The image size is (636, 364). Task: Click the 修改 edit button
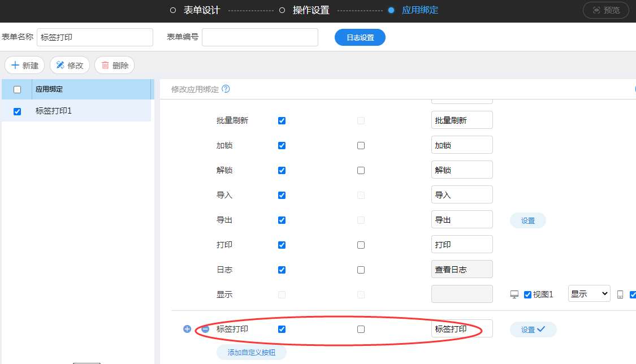pos(70,65)
